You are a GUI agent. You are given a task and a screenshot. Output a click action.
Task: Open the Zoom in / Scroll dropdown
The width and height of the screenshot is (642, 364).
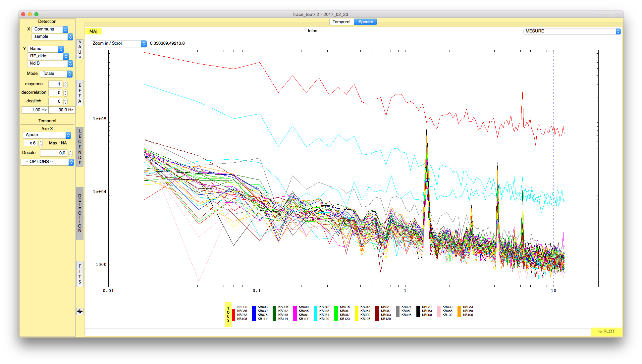coord(118,44)
